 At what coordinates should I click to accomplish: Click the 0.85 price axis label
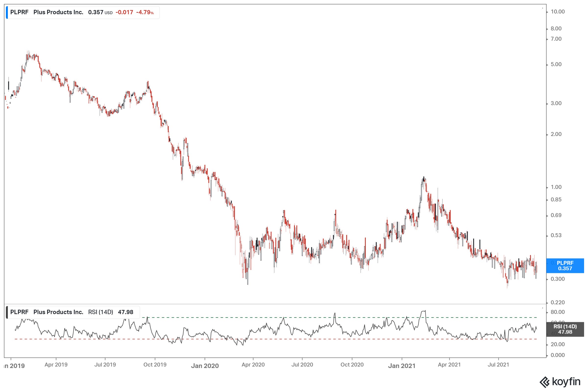tap(556, 199)
